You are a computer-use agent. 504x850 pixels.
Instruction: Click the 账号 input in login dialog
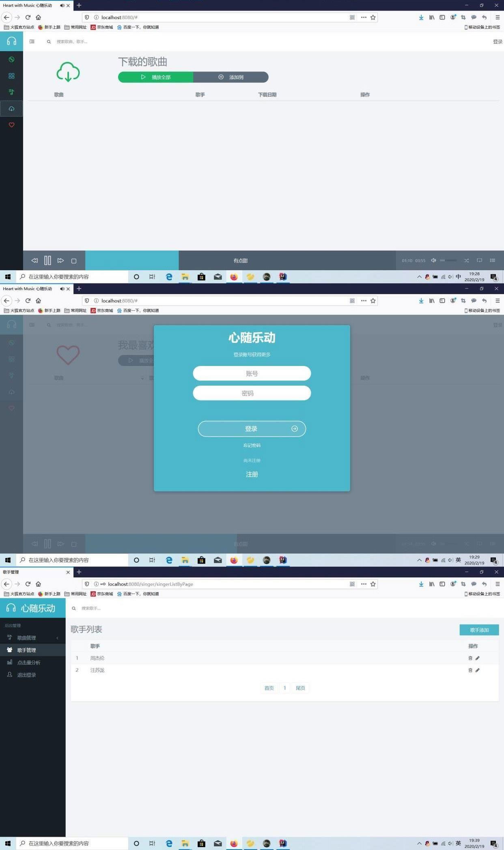click(x=252, y=373)
